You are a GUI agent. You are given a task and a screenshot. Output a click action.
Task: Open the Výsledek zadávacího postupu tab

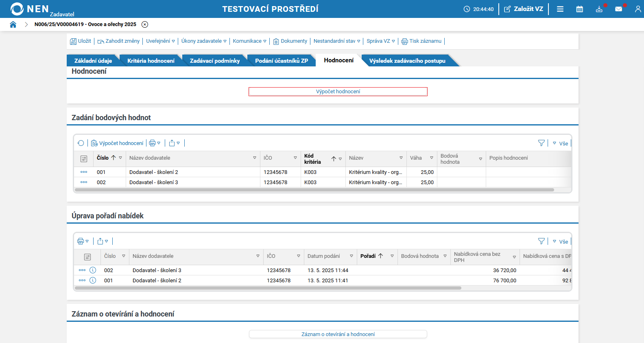click(407, 61)
